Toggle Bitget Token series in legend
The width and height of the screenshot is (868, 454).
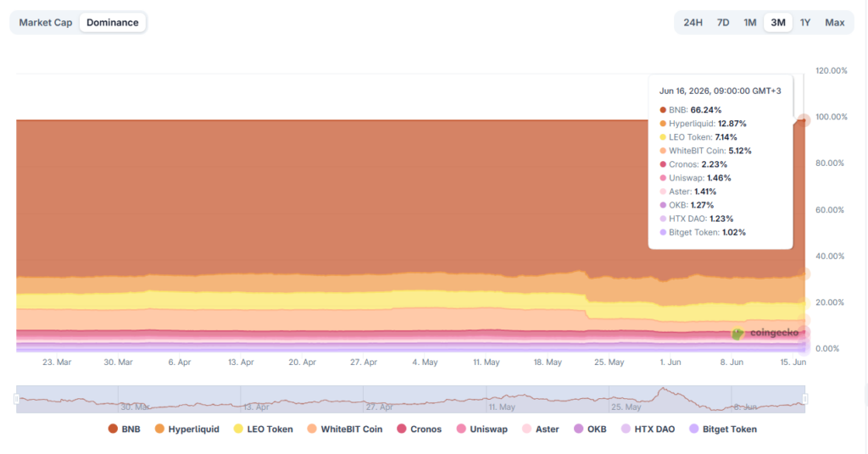coord(723,429)
